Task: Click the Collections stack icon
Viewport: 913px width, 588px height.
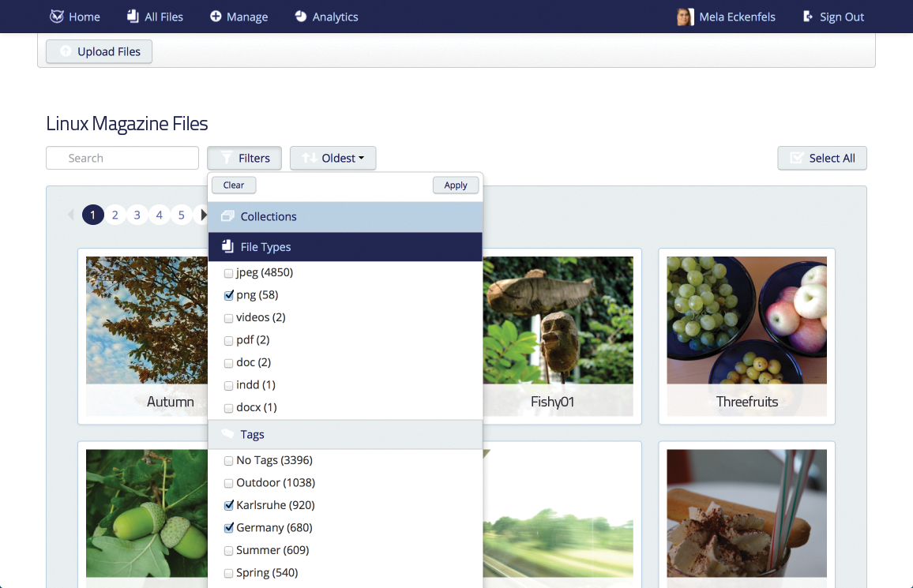Action: pos(227,216)
